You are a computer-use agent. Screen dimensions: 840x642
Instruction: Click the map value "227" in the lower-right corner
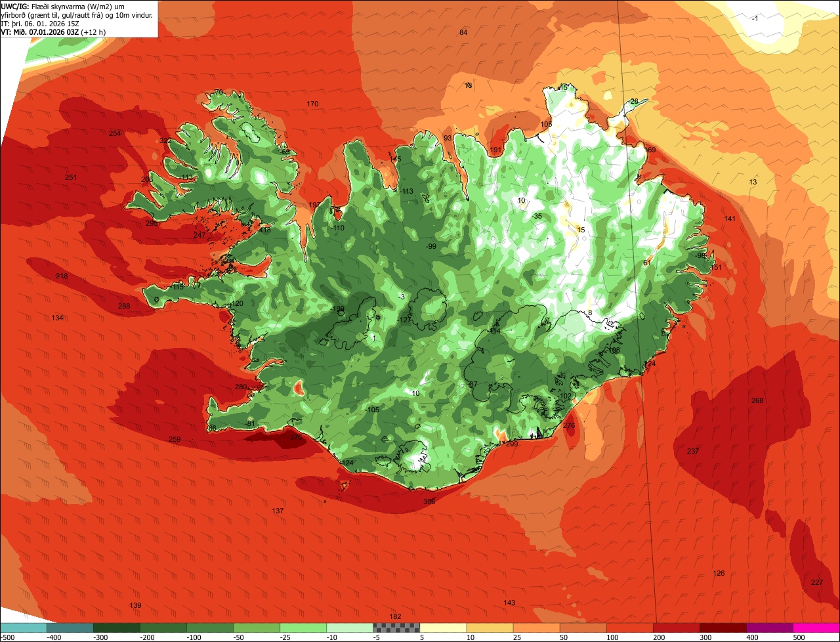[816, 583]
